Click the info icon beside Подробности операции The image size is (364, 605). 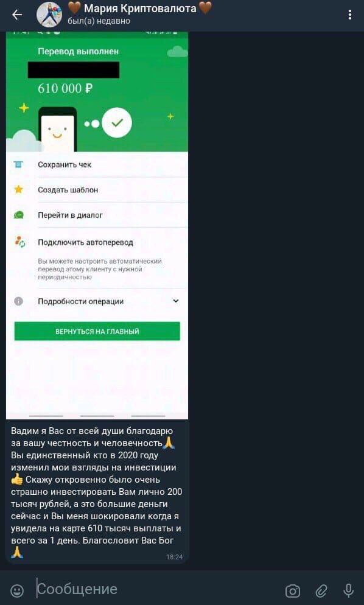[18, 301]
